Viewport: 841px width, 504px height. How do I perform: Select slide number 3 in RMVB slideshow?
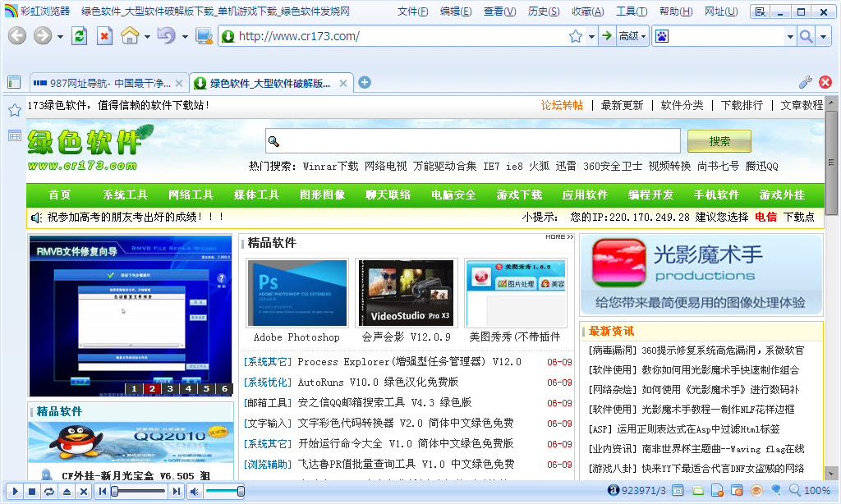(x=170, y=389)
